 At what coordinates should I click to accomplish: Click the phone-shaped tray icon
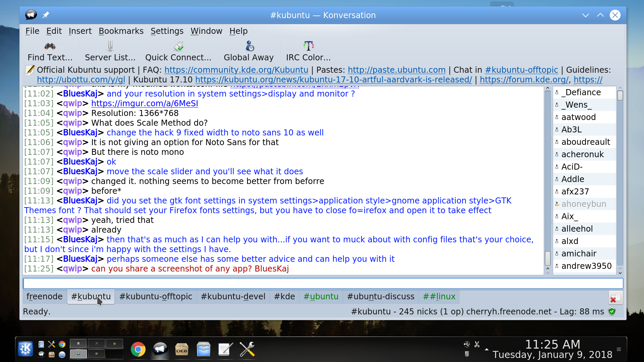tap(467, 354)
